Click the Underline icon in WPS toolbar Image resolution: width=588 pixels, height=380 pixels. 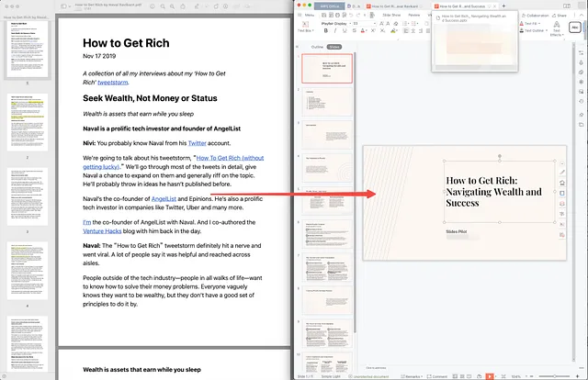pos(345,30)
